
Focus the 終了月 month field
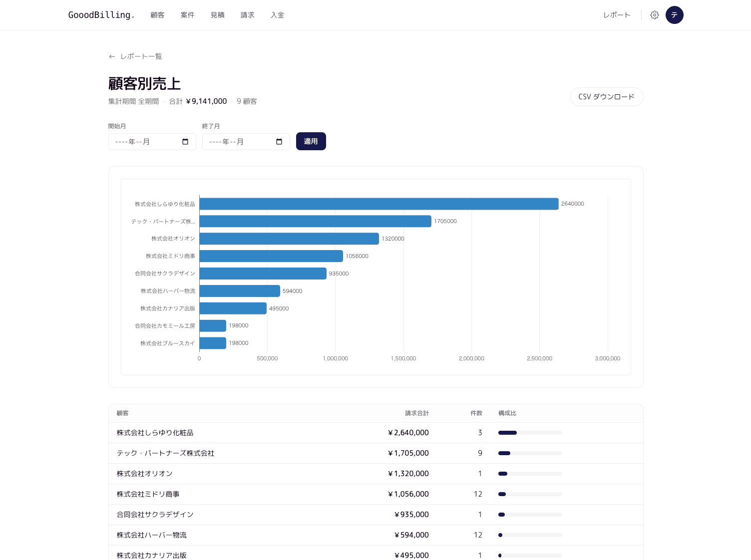pyautogui.click(x=246, y=142)
